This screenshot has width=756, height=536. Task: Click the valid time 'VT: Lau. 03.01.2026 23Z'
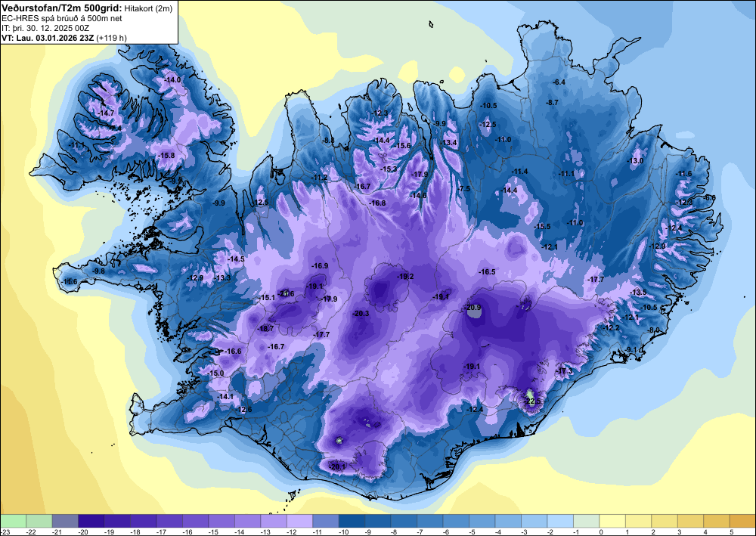[x=48, y=38]
